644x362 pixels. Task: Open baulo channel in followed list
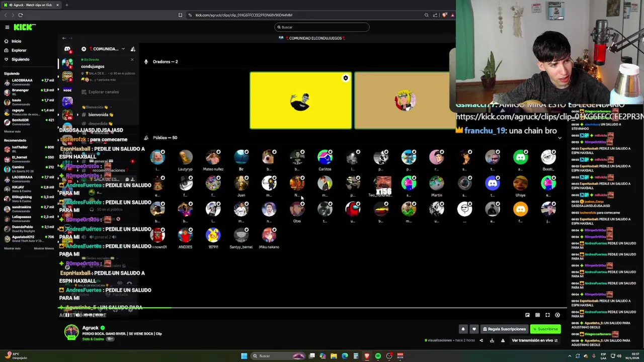(x=29, y=102)
